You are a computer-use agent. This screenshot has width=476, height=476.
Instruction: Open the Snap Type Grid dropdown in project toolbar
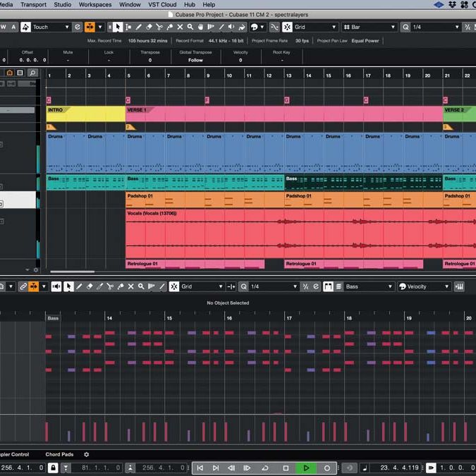(316, 27)
